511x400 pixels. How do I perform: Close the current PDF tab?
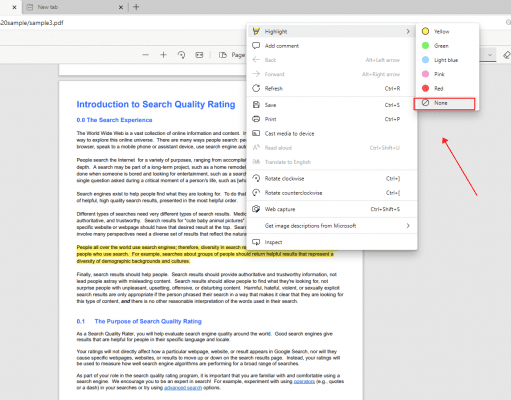click(14, 7)
